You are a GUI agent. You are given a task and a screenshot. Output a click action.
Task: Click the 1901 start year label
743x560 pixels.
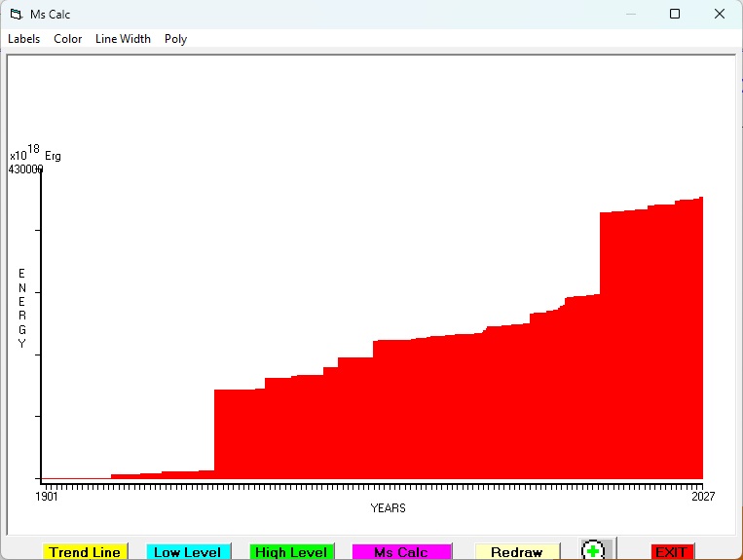[47, 496]
